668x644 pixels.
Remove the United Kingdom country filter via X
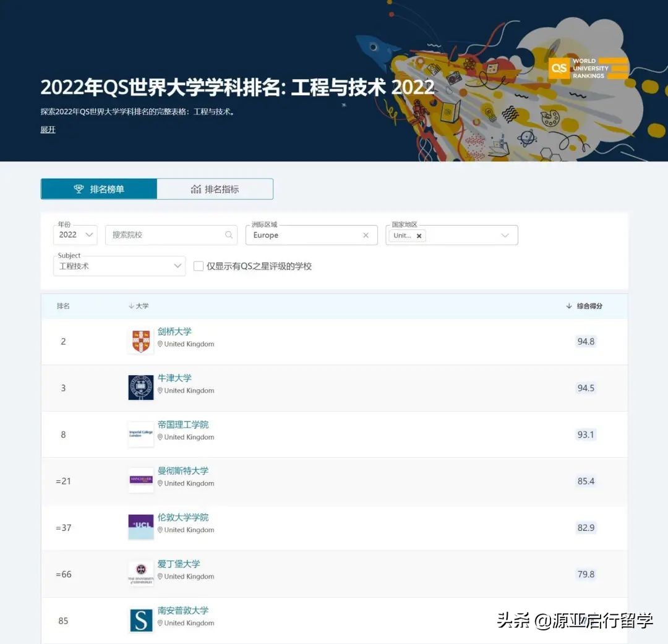click(419, 235)
